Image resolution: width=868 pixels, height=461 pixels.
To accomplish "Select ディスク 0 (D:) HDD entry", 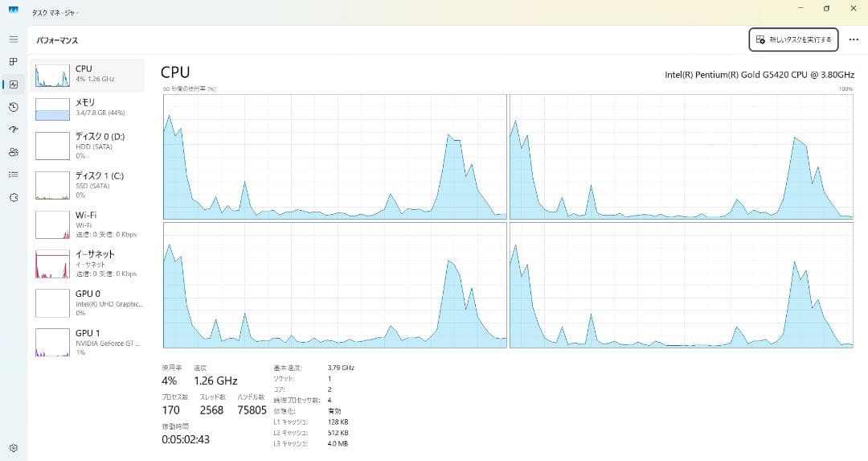I will 88,146.
